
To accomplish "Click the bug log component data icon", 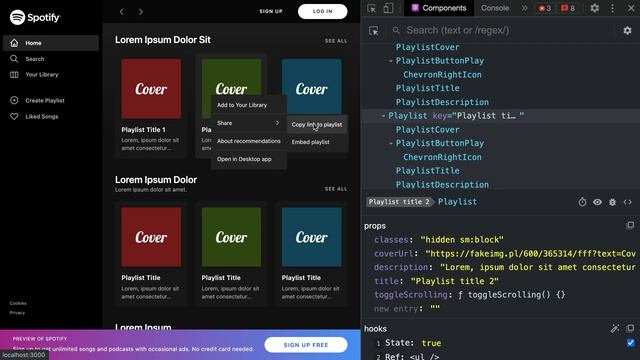I will [612, 202].
